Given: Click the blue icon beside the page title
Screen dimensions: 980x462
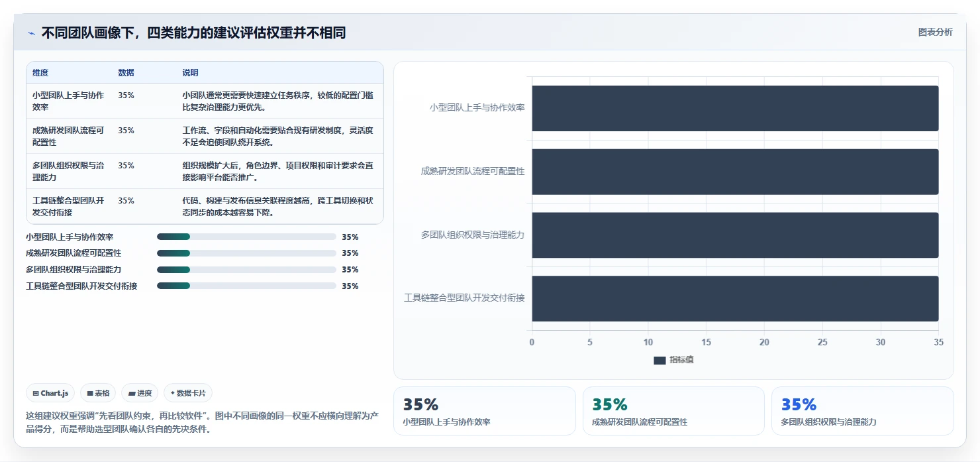Looking at the screenshot, I should [x=31, y=33].
